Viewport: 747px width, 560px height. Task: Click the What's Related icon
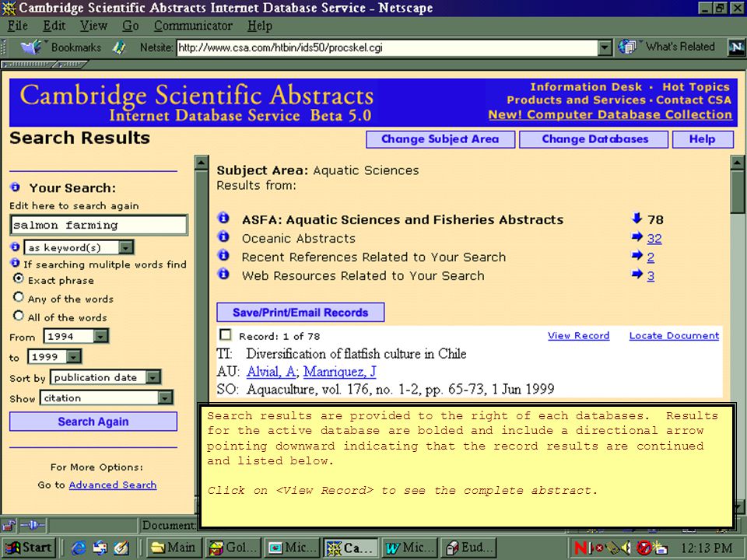pyautogui.click(x=627, y=47)
